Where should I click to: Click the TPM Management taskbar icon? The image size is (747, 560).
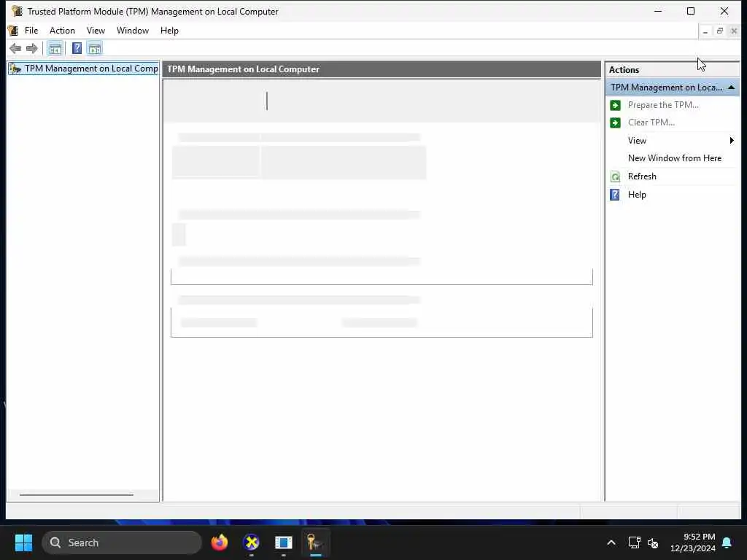[x=315, y=542]
